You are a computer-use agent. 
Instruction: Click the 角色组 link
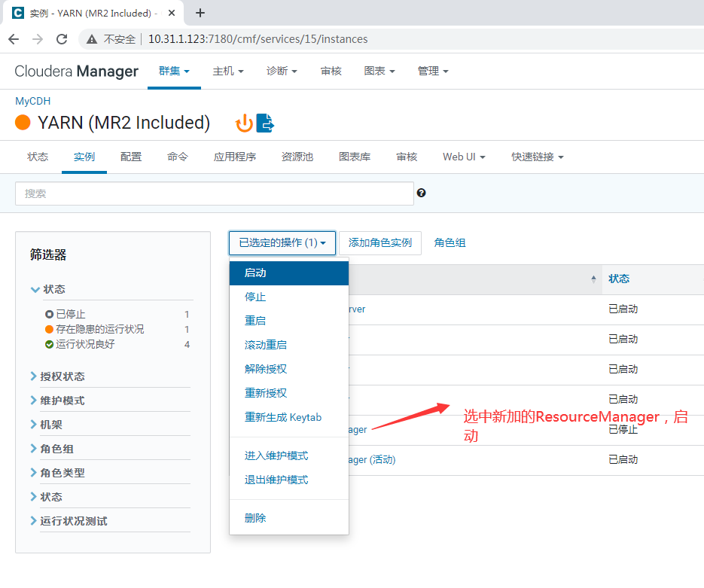(x=450, y=243)
